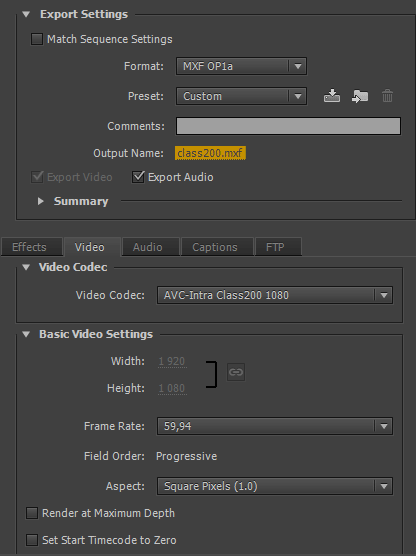Click the Progressive field order value

click(x=187, y=456)
